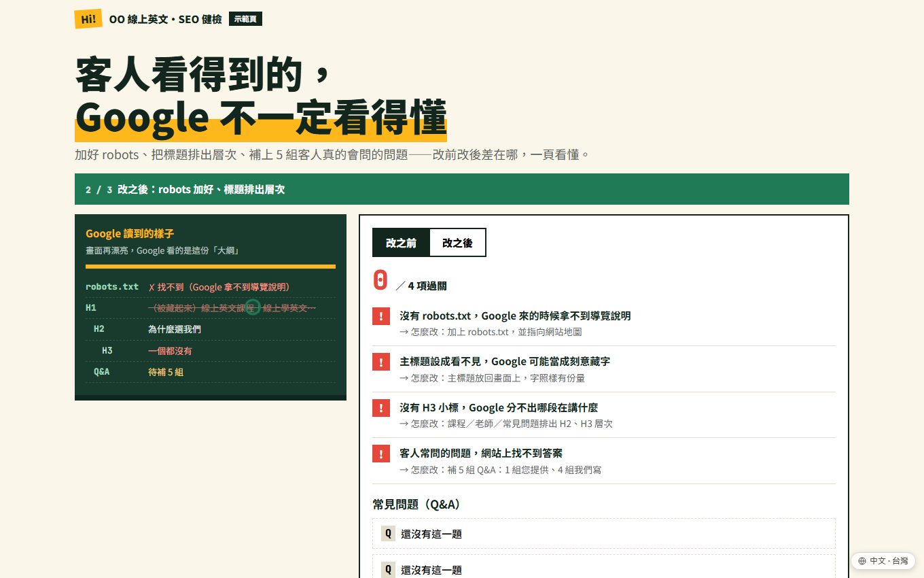Screen dimensions: 924x578
Task: Click the globe icon in language pill
Action: [x=862, y=561]
